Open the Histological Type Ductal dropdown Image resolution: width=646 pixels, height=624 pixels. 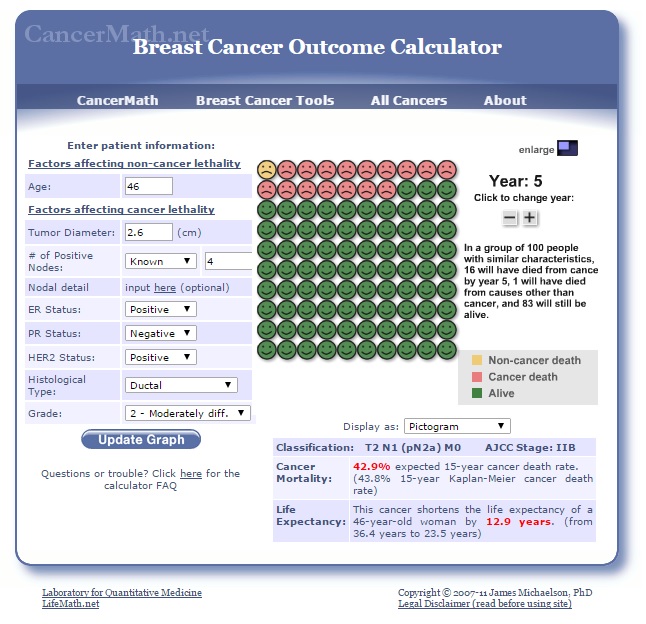(x=181, y=385)
